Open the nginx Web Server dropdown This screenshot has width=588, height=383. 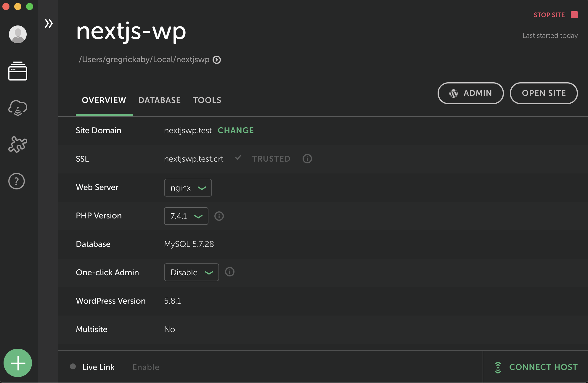click(188, 188)
